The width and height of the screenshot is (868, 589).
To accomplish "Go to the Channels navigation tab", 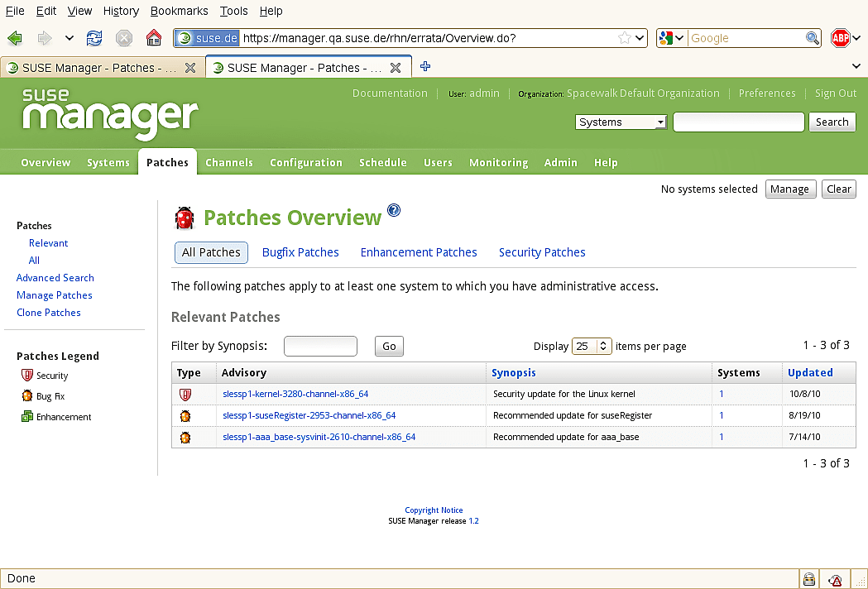I will click(229, 162).
